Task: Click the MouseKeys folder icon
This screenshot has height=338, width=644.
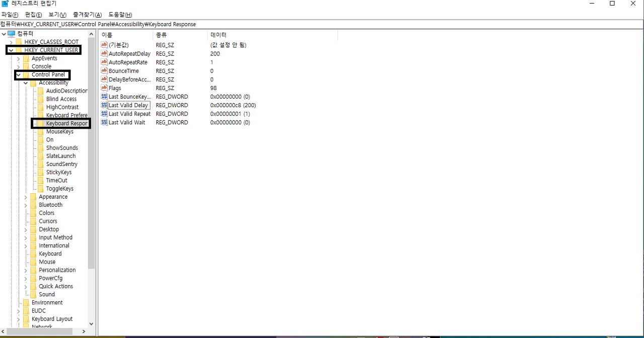Action: coord(41,132)
